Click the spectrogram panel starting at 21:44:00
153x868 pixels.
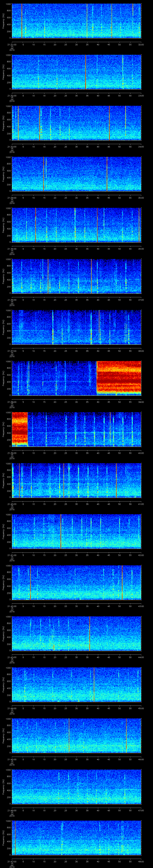(76, 685)
